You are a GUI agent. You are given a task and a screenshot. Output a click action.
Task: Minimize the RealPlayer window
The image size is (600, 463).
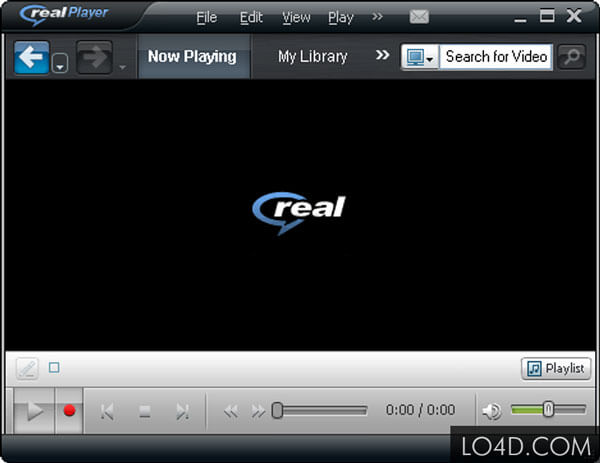(520, 19)
